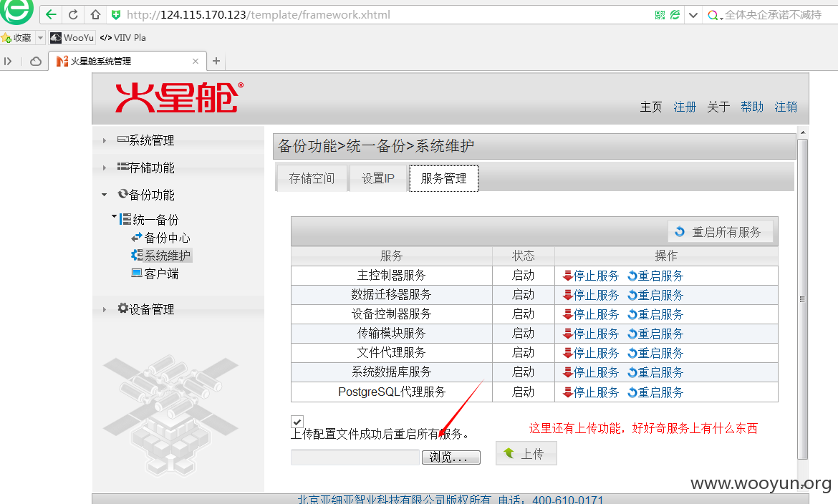Stop the 设备控制器服务
Image resolution: width=838 pixels, height=504 pixels.
[591, 314]
